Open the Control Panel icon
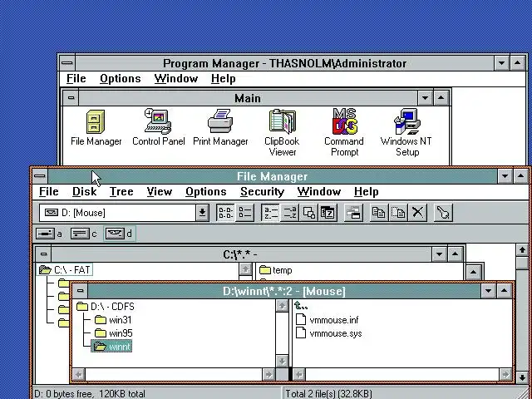Screen dimensions: 532x399 [x=158, y=128]
